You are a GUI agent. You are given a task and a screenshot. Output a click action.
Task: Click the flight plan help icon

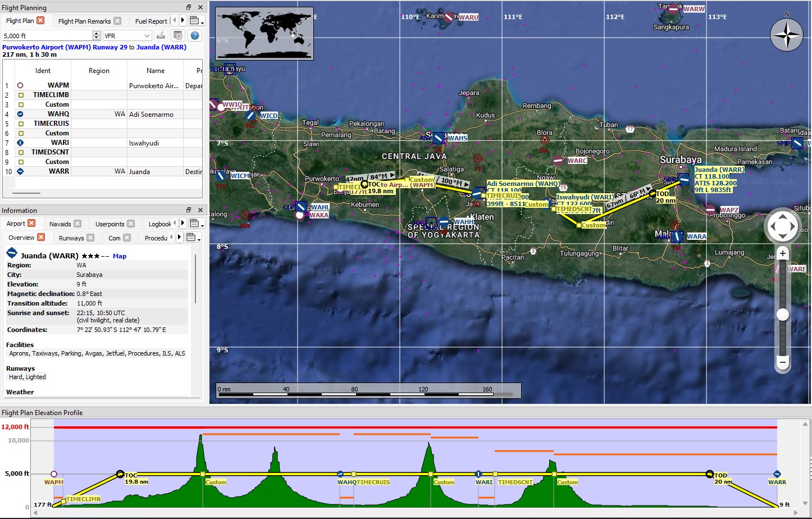(194, 35)
